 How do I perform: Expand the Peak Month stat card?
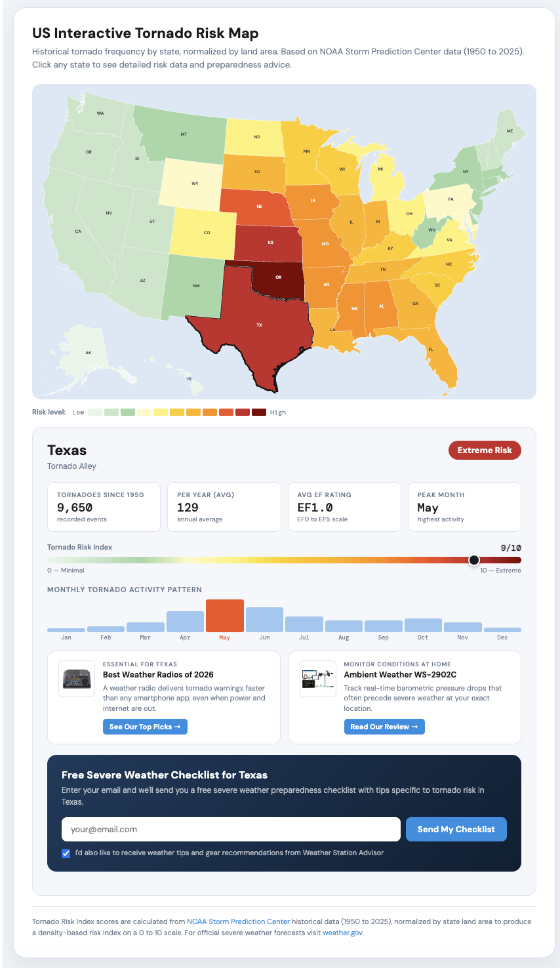click(x=464, y=506)
